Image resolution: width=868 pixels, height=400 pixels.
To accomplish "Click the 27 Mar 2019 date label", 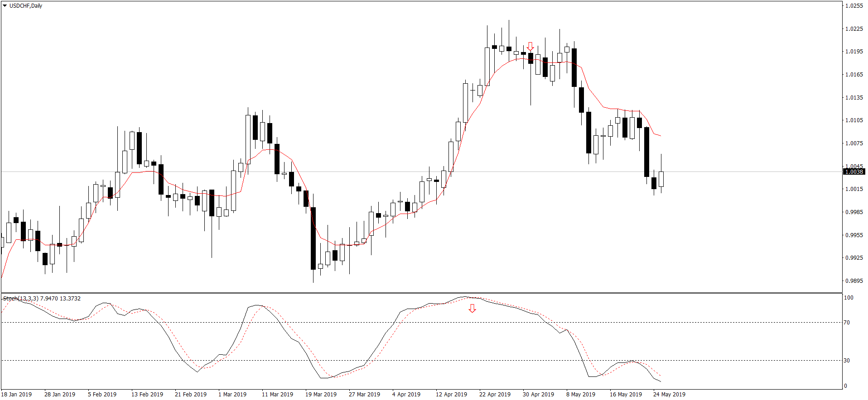I will pyautogui.click(x=364, y=395).
